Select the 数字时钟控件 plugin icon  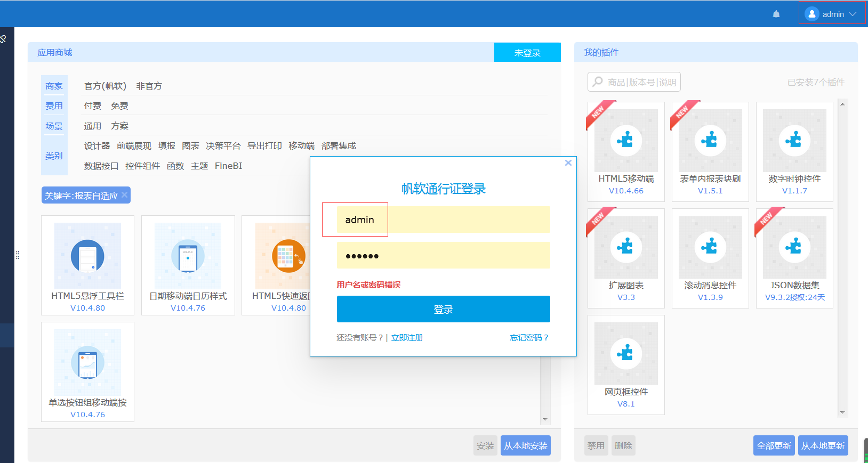coord(794,141)
